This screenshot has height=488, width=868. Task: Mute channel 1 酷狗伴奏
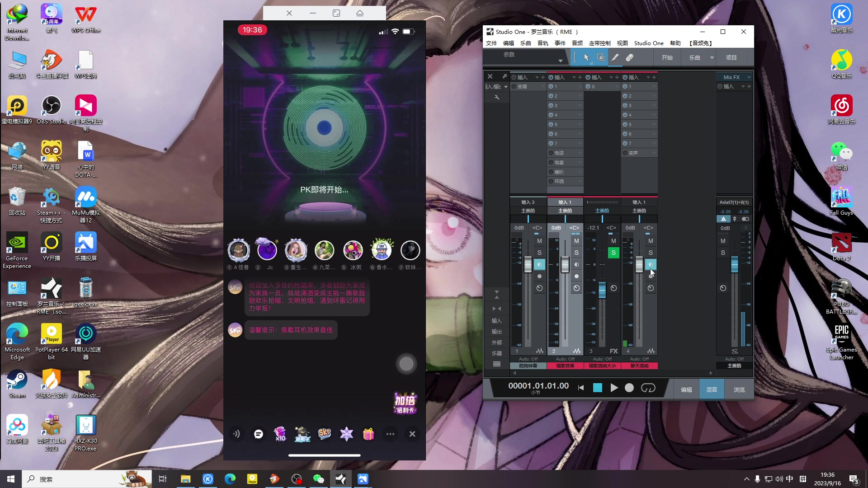539,241
